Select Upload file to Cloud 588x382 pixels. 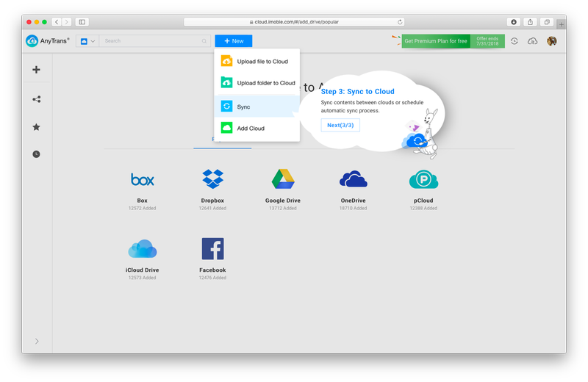tap(257, 61)
